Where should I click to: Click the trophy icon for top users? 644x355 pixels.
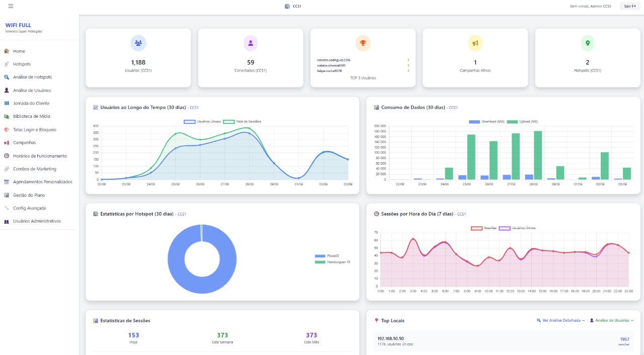point(363,43)
